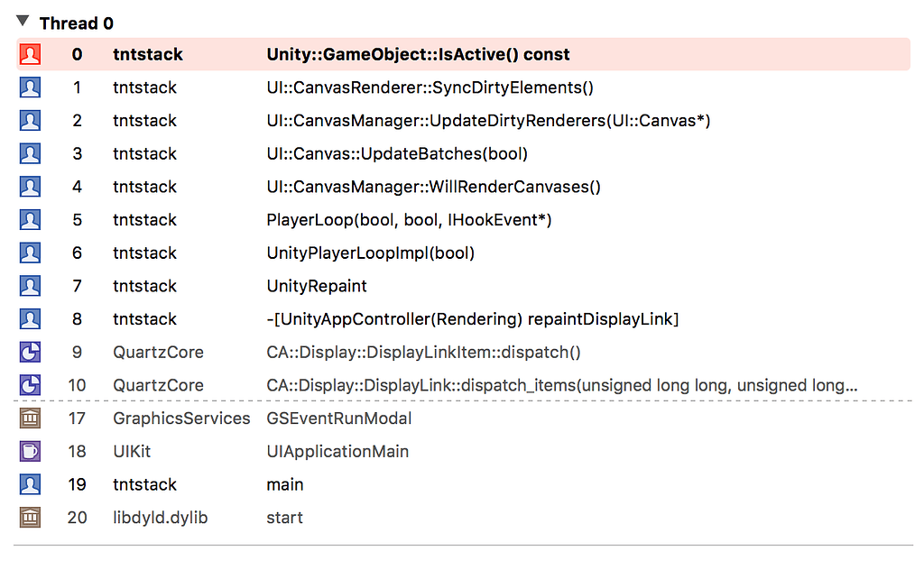Click the person icon beside PlayerLoop frame
Viewport: 924px width, 579px height.
[x=30, y=220]
